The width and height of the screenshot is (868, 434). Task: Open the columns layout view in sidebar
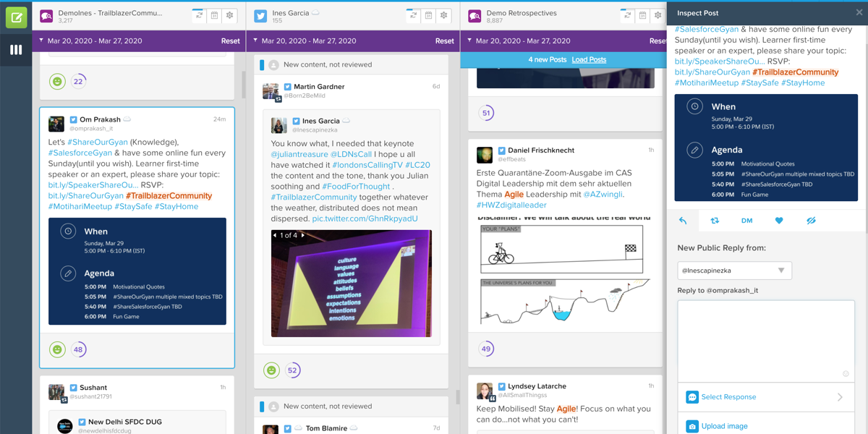click(16, 50)
